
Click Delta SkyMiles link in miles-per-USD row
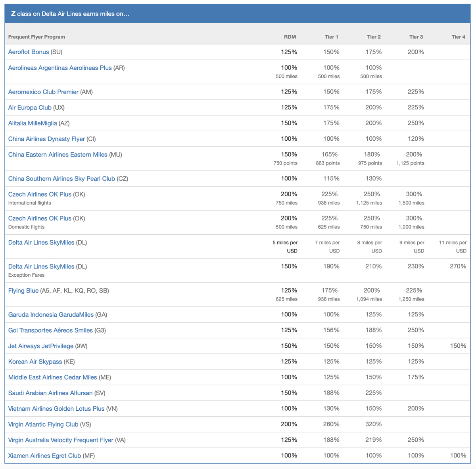click(41, 243)
